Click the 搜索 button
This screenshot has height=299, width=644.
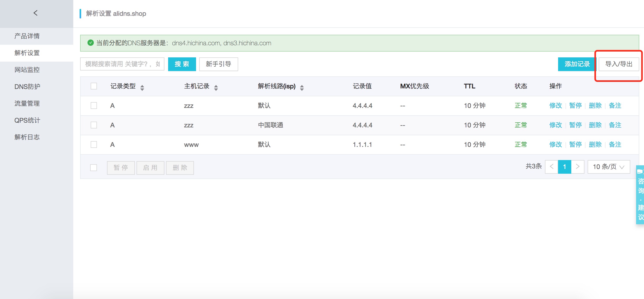[x=182, y=64]
